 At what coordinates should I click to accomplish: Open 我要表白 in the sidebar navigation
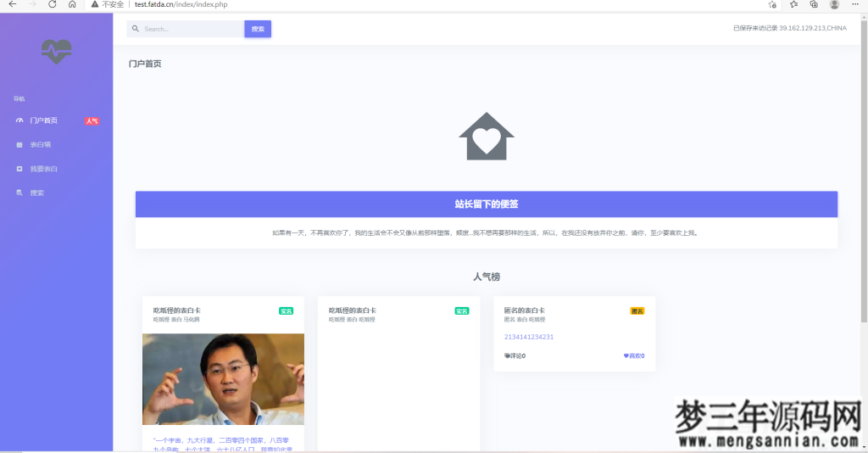click(x=44, y=169)
